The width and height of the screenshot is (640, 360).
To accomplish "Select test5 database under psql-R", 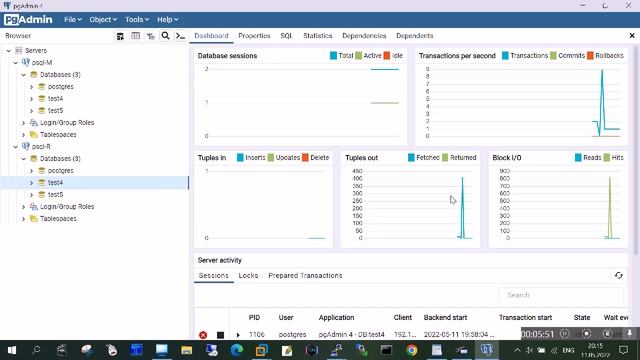I will 55,195.
